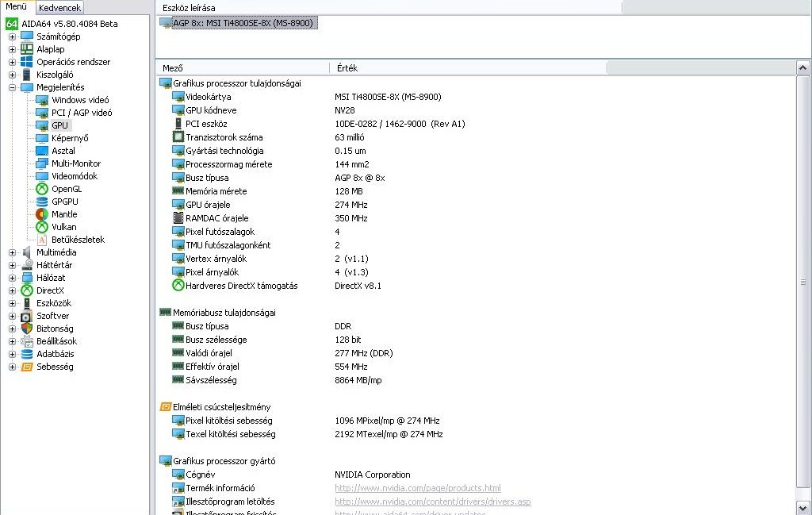This screenshot has height=515, width=812.
Task: Click the GPGPU database icon
Action: [42, 202]
